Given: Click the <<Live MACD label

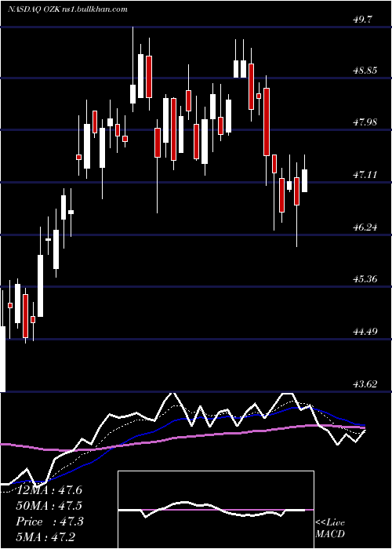Looking at the screenshot, I should click(x=330, y=529).
